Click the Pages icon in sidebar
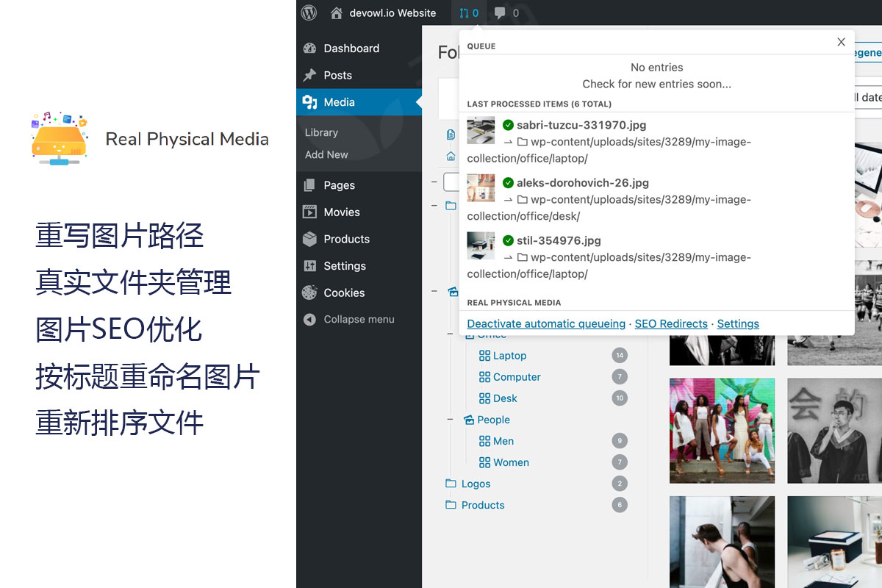The image size is (882, 588). coord(309,185)
